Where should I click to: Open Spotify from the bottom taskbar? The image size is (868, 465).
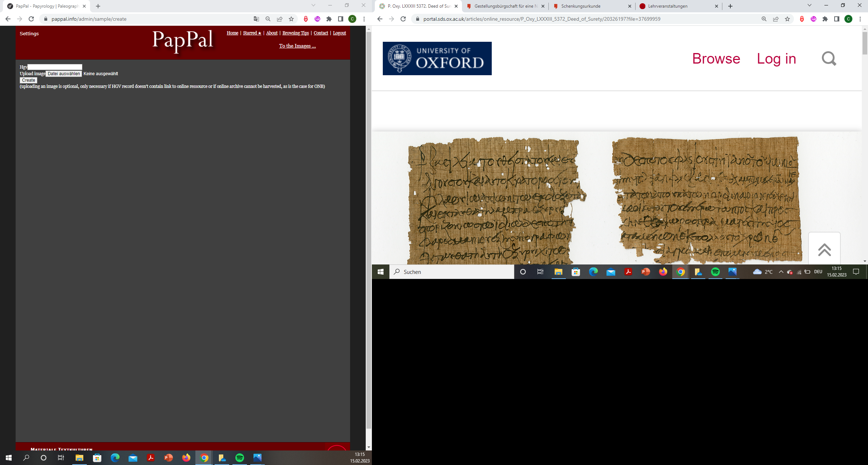tap(240, 458)
